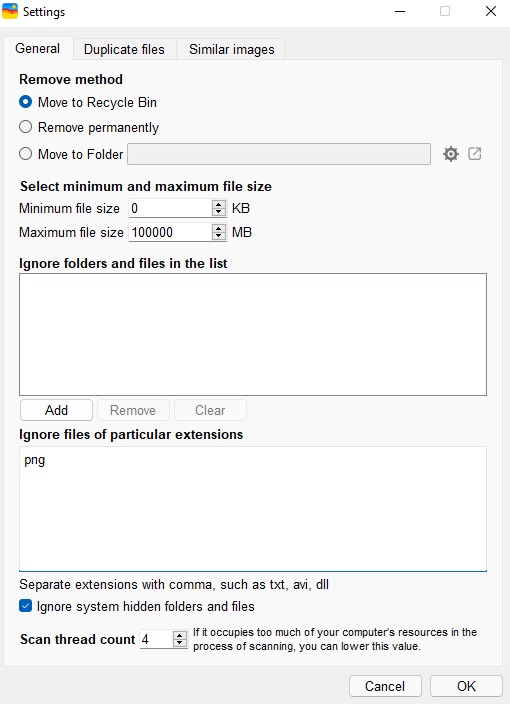Select Move to Folder radio button
This screenshot has height=704, width=510.
(26, 154)
